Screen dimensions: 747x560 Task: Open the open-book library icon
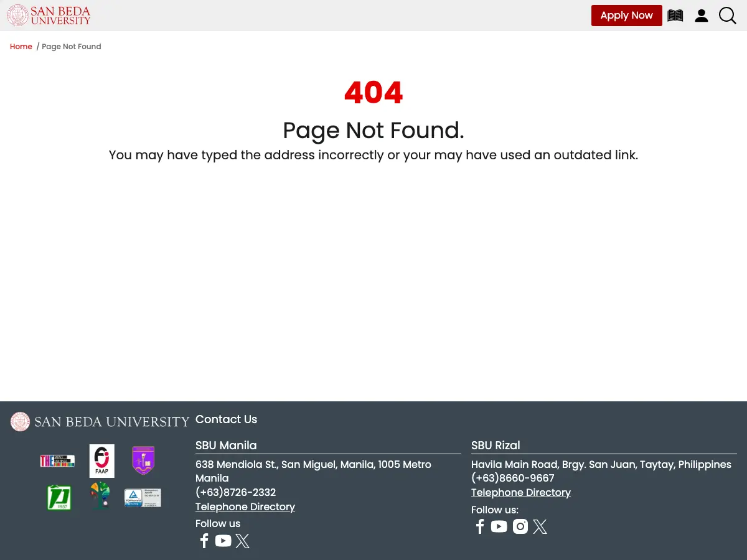(x=675, y=16)
